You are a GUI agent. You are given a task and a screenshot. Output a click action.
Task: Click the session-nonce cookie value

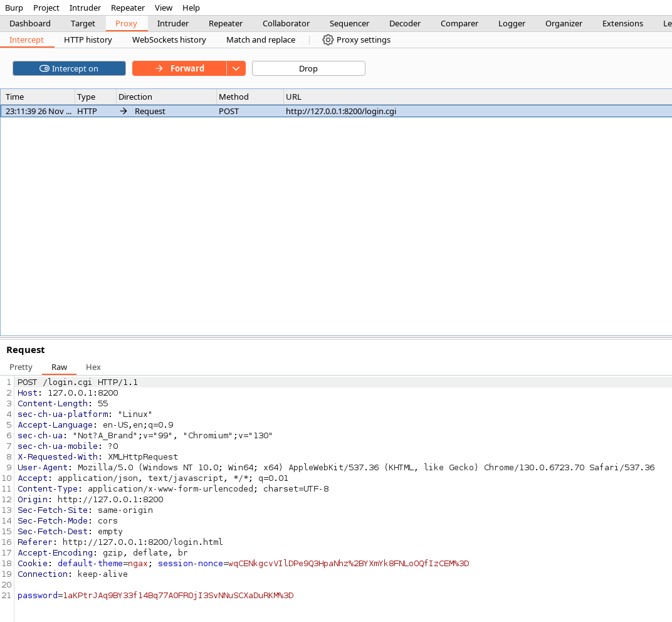(349, 563)
